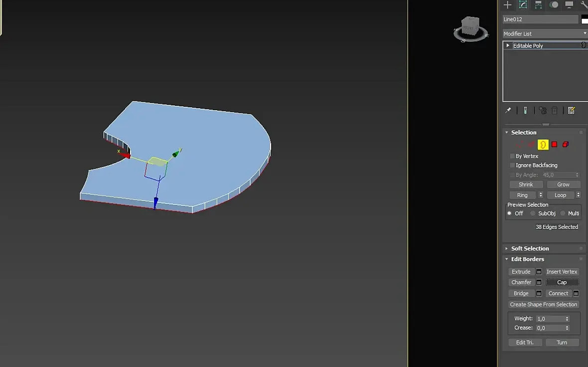Click the Connect button
The image size is (588, 367).
(x=559, y=293)
